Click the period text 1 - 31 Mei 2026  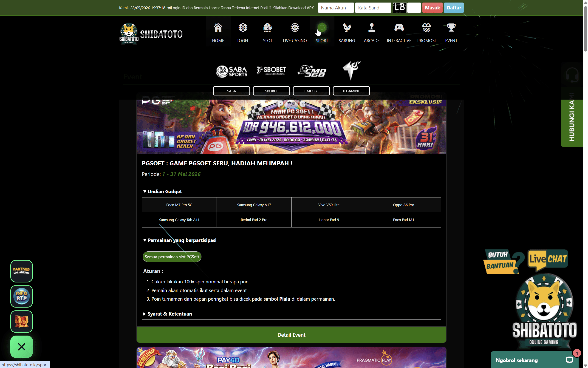pos(181,174)
